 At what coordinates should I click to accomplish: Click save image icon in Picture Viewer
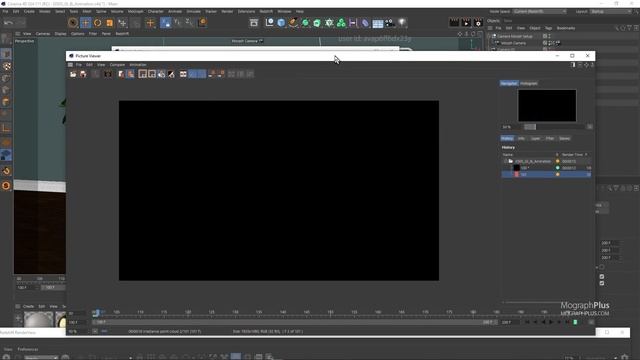pyautogui.click(x=83, y=74)
